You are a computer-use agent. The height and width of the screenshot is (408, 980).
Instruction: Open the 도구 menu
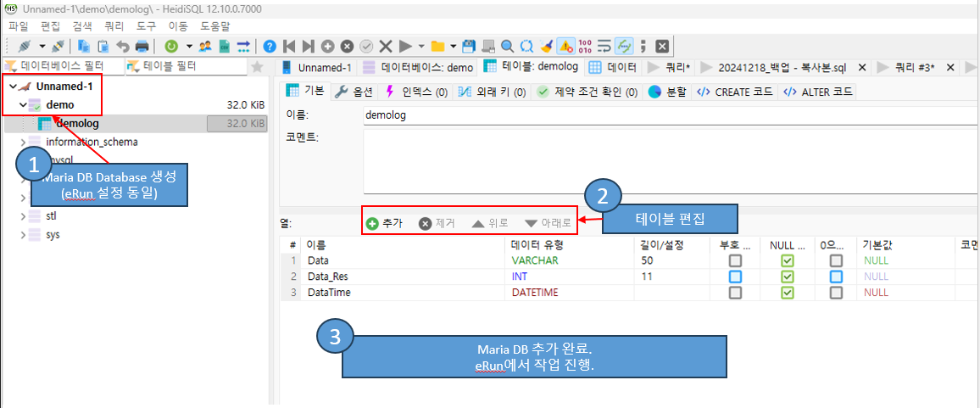147,26
